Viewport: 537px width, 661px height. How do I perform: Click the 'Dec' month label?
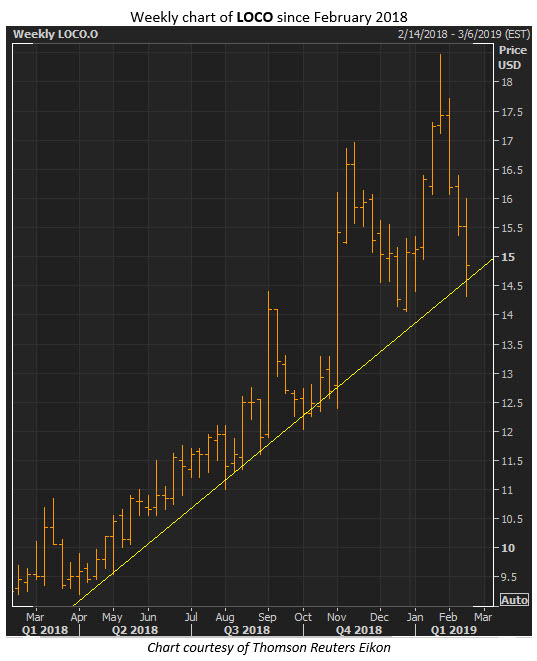379,617
